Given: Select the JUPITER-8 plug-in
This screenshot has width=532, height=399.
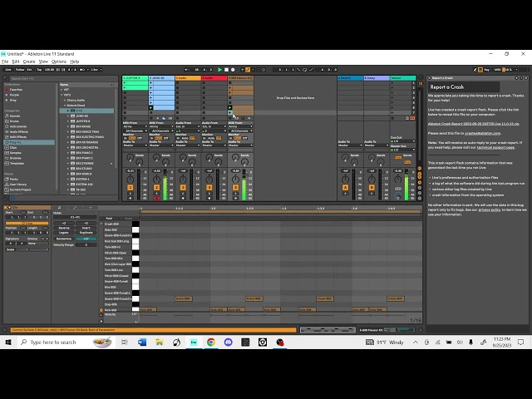Looking at the screenshot, I should [83, 121].
